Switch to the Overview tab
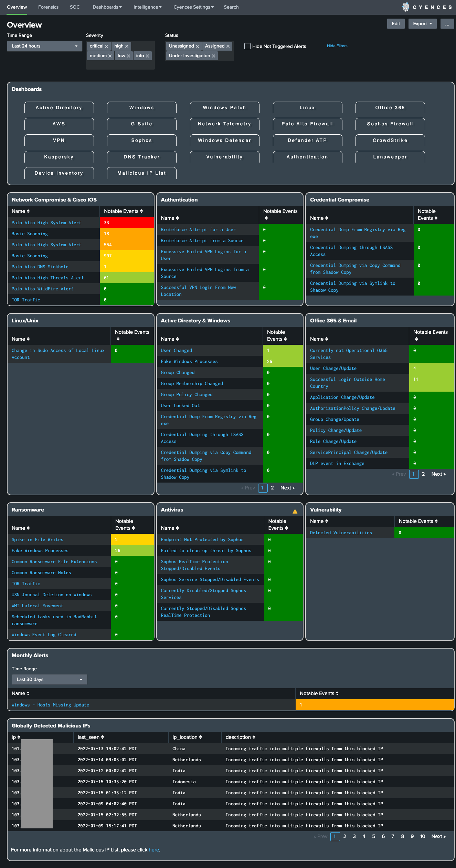This screenshot has width=456, height=868. 17,7
